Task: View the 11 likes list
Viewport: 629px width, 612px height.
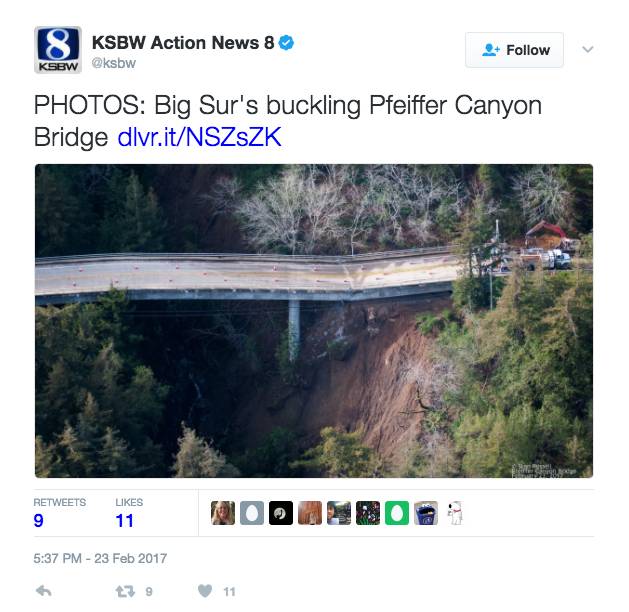Action: pos(129,513)
